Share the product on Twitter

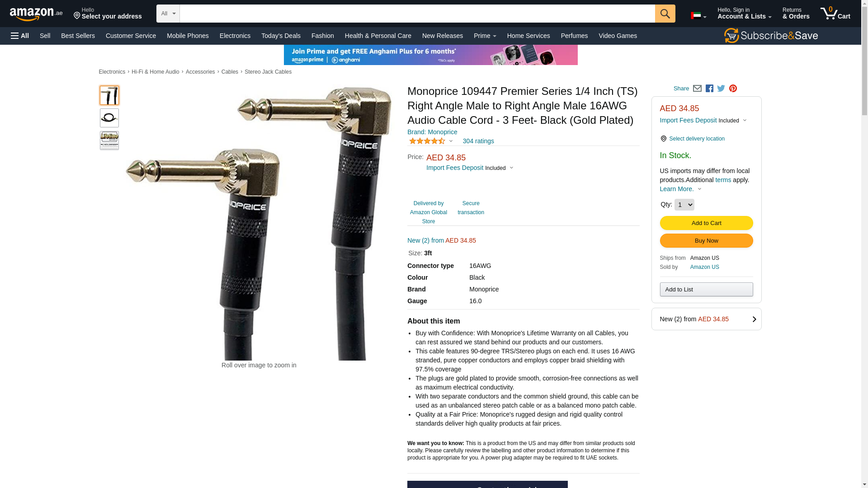tap(721, 89)
